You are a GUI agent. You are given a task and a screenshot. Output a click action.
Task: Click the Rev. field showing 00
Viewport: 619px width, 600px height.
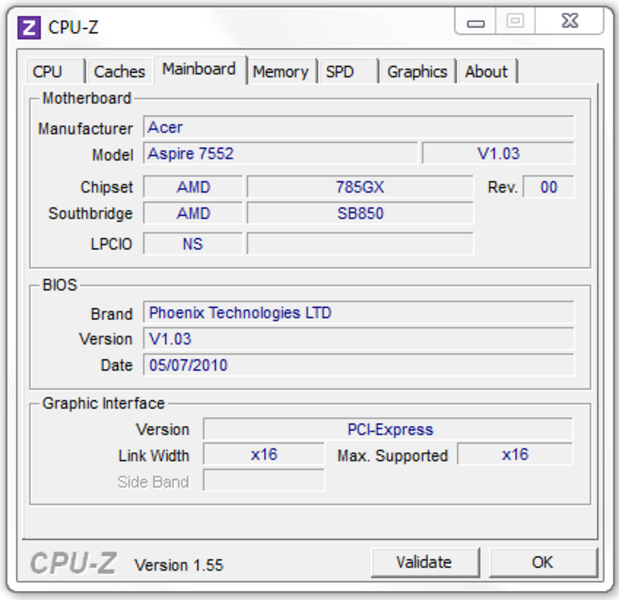(548, 187)
